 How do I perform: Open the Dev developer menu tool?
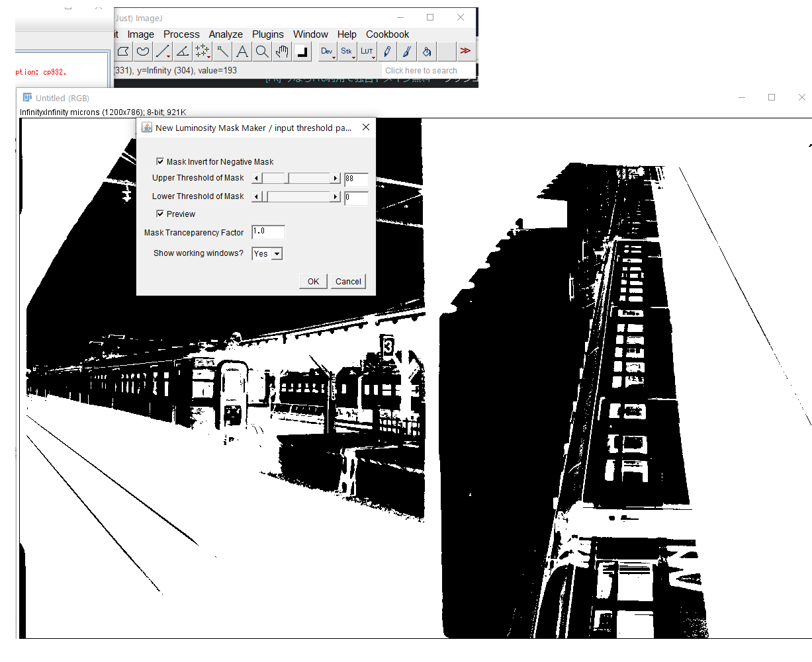(x=327, y=52)
